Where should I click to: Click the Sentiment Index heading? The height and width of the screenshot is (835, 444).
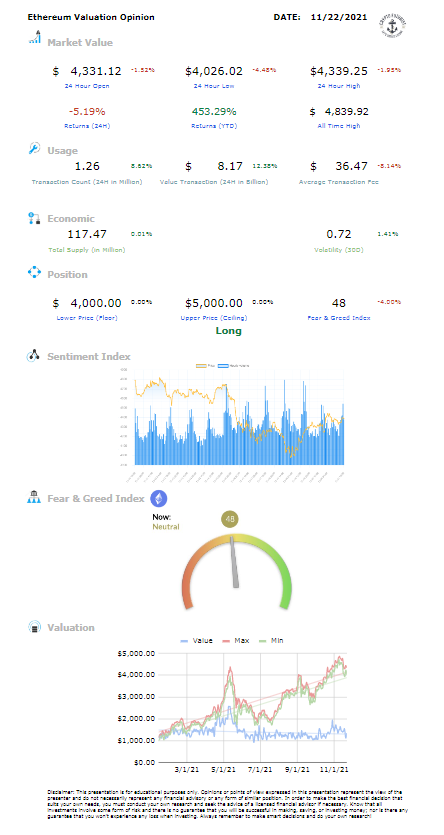coord(89,356)
